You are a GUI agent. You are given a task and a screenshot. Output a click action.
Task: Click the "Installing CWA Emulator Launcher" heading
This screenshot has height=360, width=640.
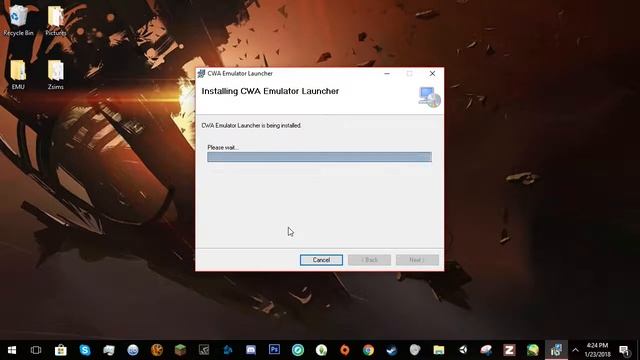270,91
